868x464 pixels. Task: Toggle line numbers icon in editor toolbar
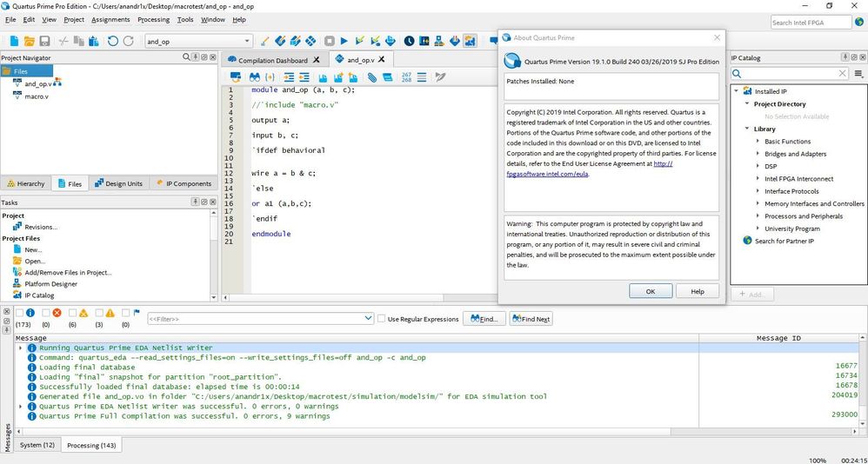tap(406, 77)
